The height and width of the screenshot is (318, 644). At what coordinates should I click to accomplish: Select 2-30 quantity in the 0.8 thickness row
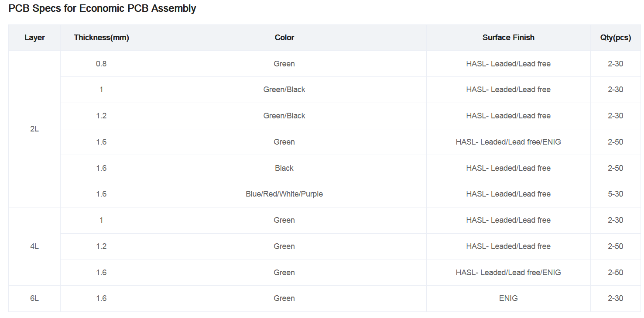click(615, 64)
